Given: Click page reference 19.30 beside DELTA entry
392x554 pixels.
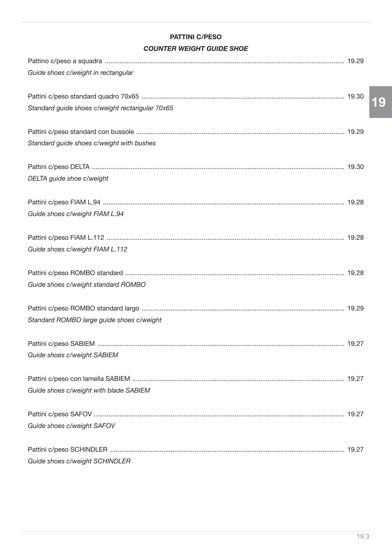Looking at the screenshot, I should click(356, 167).
